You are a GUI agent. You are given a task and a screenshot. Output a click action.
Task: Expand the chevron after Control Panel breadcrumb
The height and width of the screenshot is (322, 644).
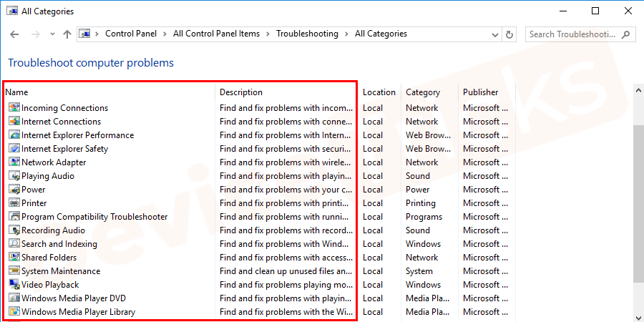tap(167, 34)
